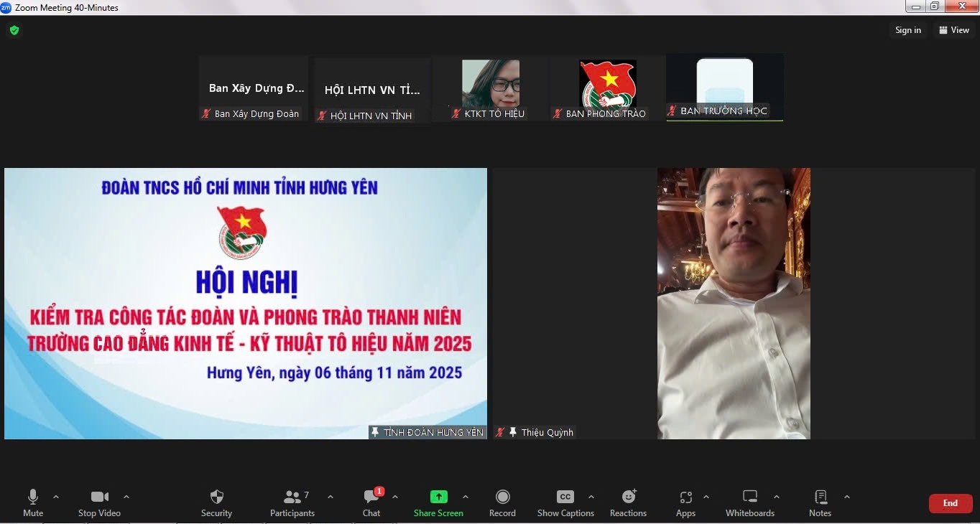Open the Notes icon
980x524 pixels.
[820, 497]
